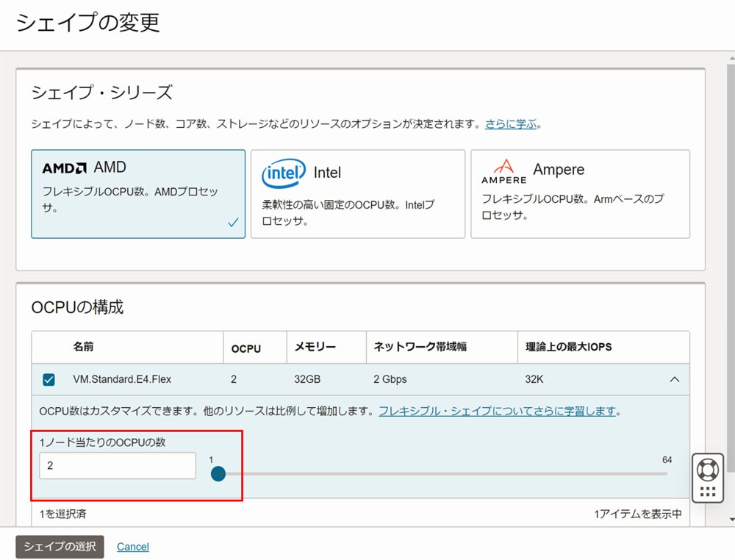Click the scrollbar down arrow
The width and height of the screenshot is (735, 560).
[732, 520]
